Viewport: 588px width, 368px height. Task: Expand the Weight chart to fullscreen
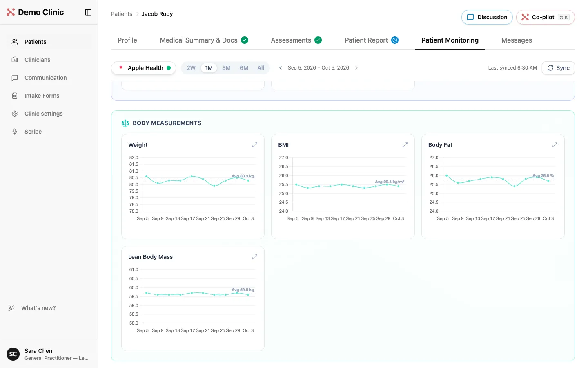pos(255,145)
